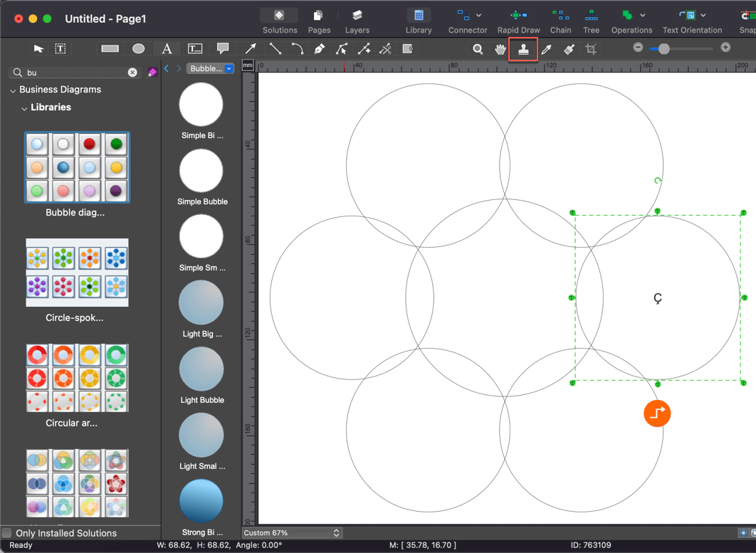Toggle Only Installed Solutions checkbox
Image resolution: width=756 pixels, height=553 pixels.
[7, 533]
